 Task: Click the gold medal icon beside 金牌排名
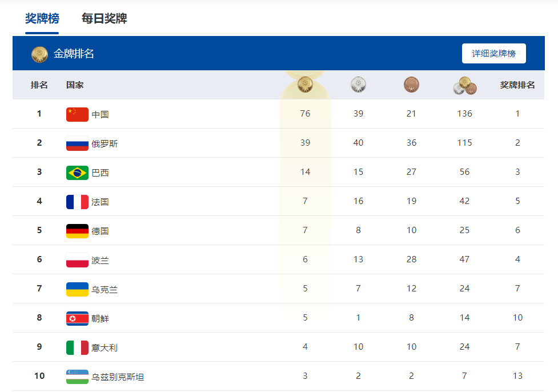point(39,54)
